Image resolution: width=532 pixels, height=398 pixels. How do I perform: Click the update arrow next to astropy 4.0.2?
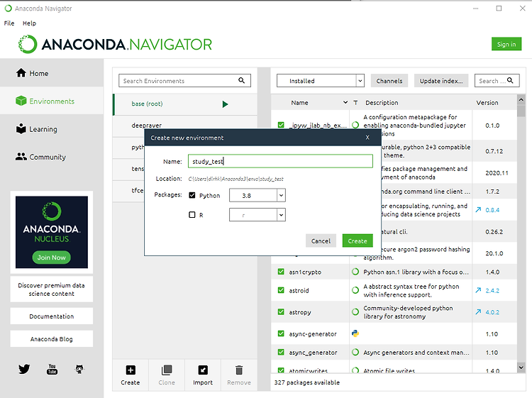pyautogui.click(x=478, y=312)
